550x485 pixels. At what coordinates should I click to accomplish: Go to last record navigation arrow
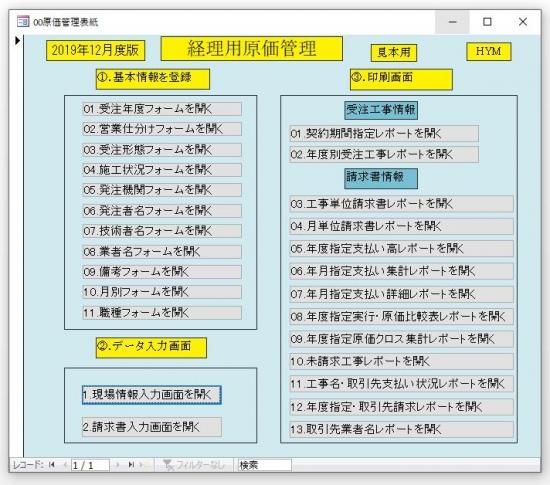click(131, 465)
